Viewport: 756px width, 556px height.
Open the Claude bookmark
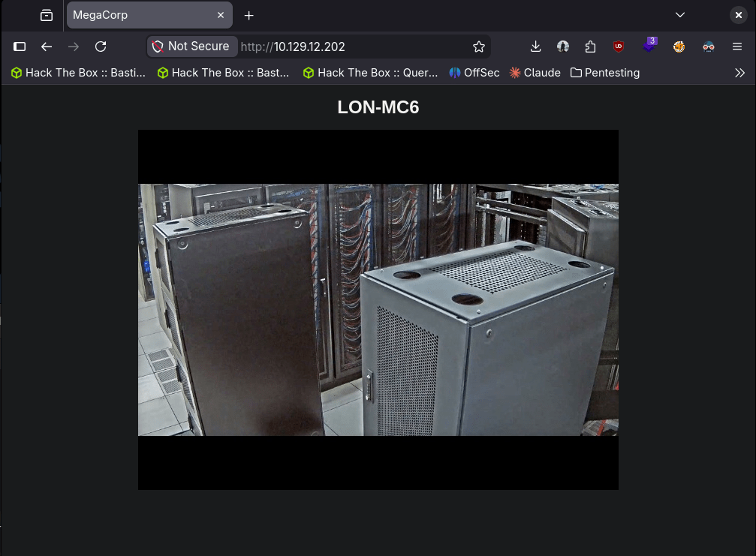535,73
